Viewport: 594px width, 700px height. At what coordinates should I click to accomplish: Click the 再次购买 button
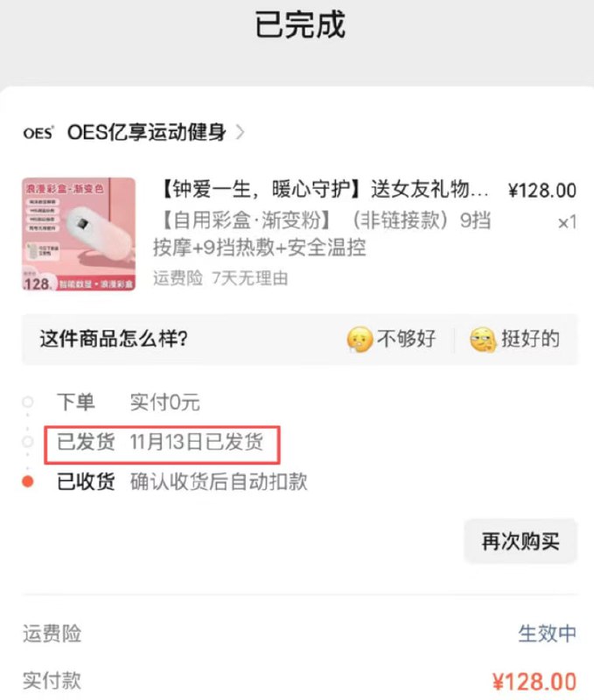[521, 541]
